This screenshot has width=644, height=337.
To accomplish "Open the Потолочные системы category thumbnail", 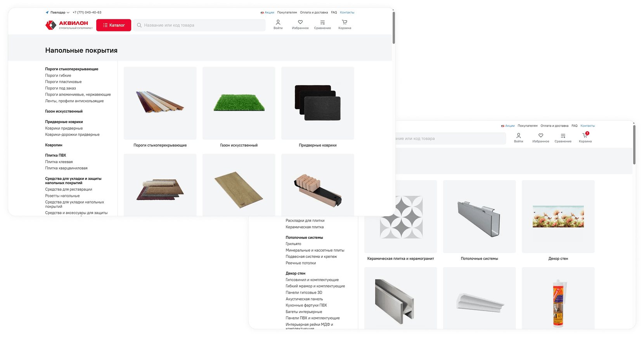I will click(x=479, y=217).
